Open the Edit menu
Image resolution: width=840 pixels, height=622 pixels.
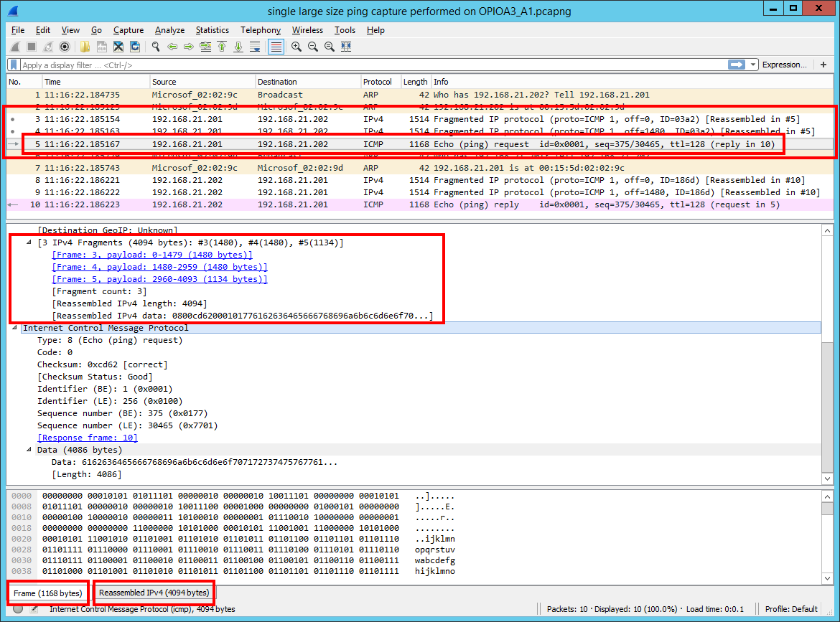coord(43,31)
